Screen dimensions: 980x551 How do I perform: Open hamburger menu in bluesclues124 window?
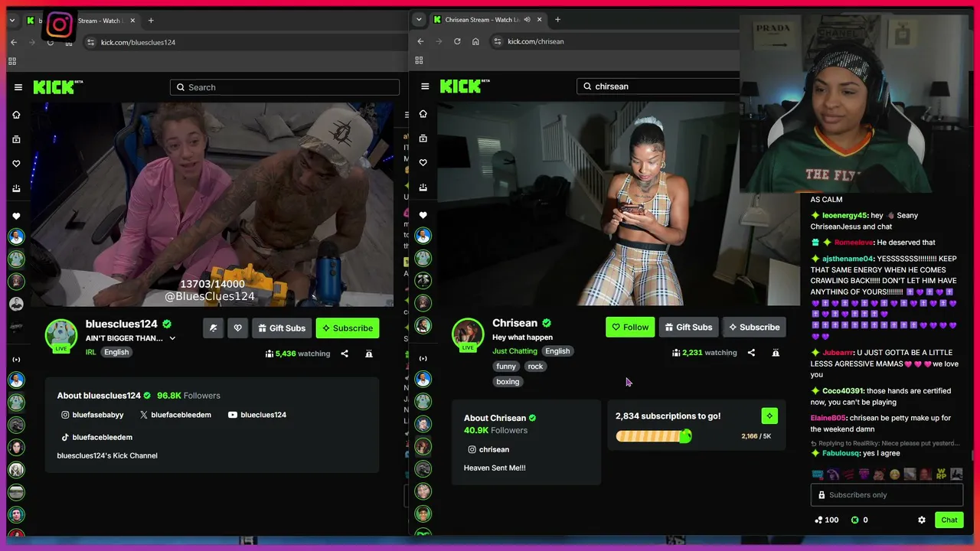18,87
